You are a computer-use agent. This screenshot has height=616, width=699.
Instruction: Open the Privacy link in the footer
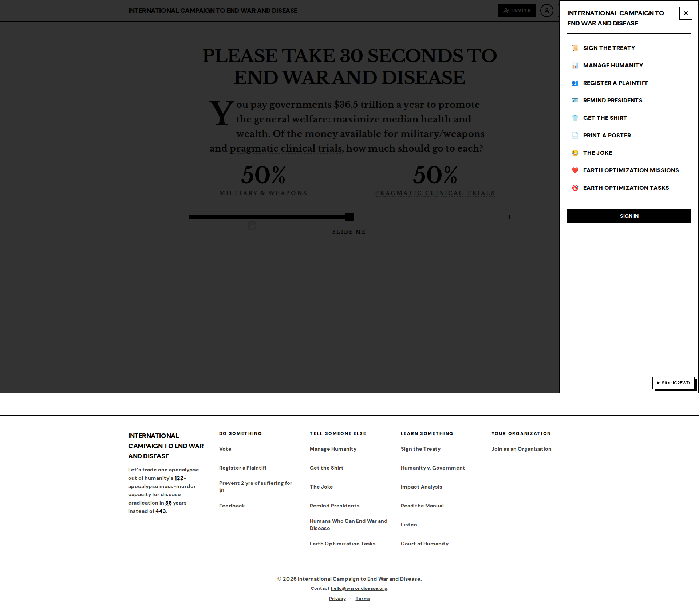[337, 599]
